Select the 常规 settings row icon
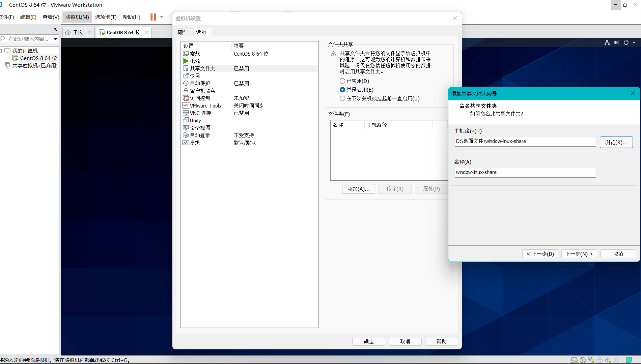This screenshot has width=641, height=364. click(186, 54)
